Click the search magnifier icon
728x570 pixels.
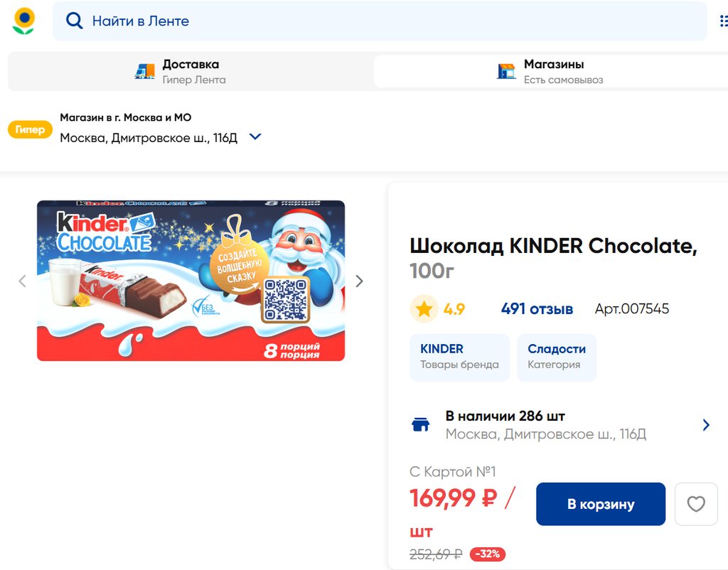tap(74, 21)
